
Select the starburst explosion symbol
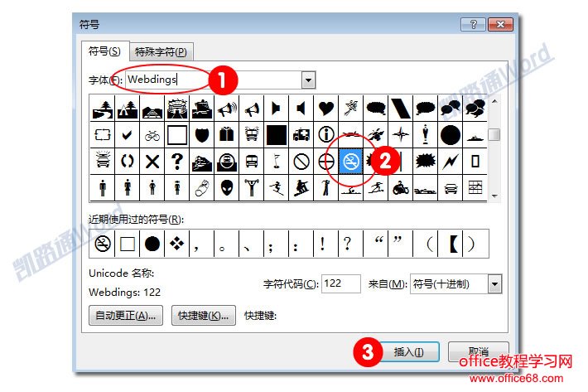pos(425,162)
